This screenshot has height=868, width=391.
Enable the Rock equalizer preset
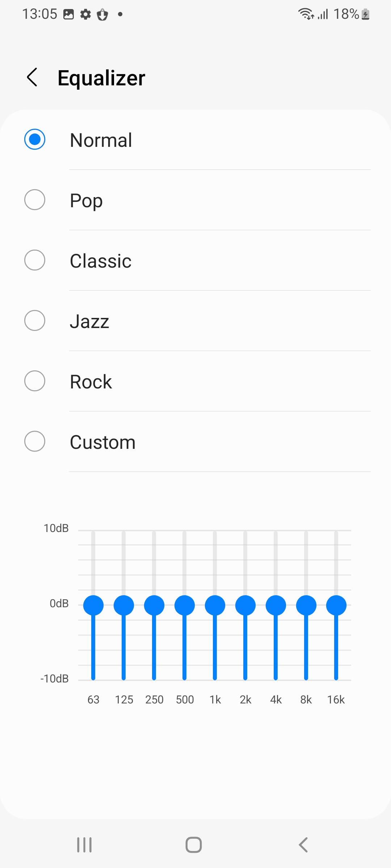point(35,381)
